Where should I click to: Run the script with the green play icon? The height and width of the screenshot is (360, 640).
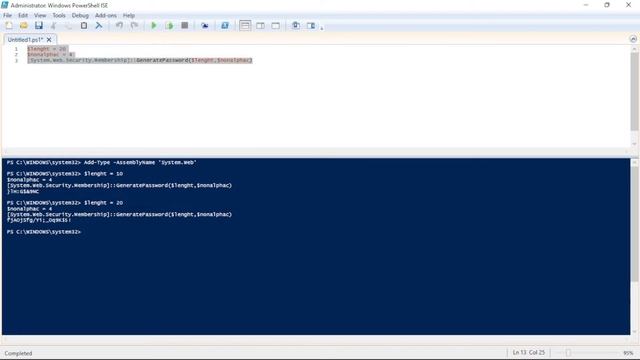click(154, 26)
